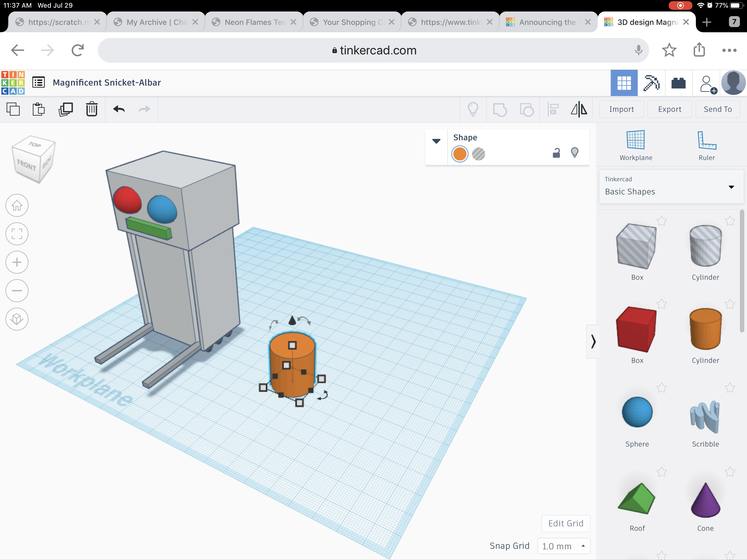This screenshot has height=560, width=747.
Task: Choose the striped Hole swatch
Action: coord(478,154)
